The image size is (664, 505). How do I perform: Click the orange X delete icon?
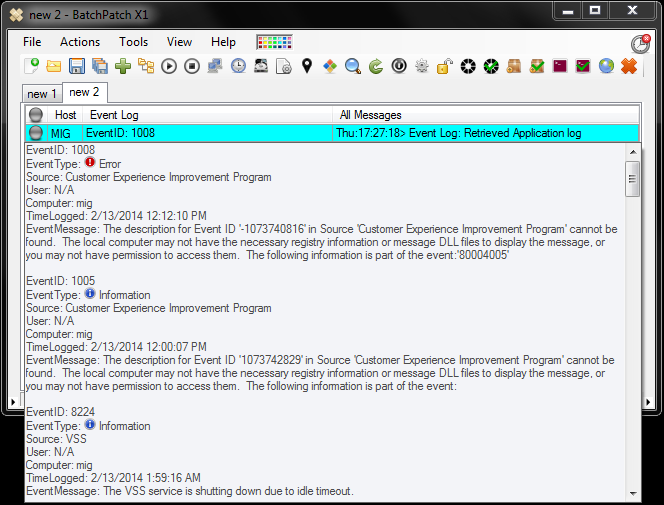click(629, 67)
